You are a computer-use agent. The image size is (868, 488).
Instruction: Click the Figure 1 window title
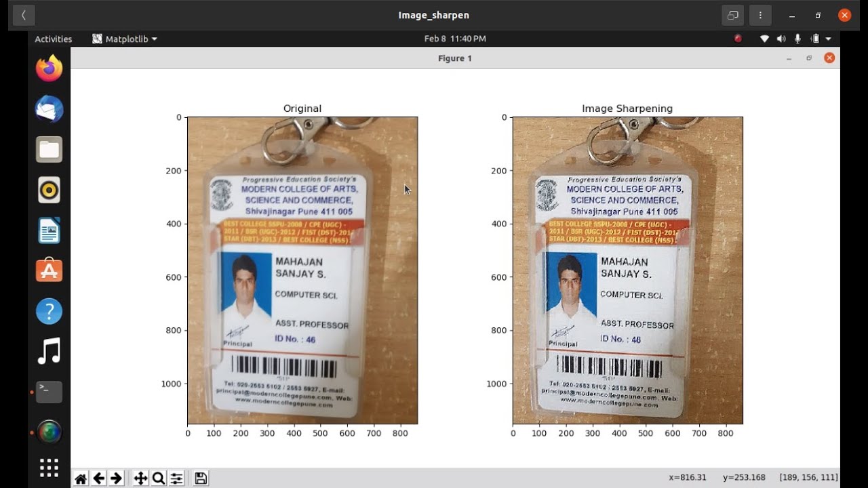(455, 58)
